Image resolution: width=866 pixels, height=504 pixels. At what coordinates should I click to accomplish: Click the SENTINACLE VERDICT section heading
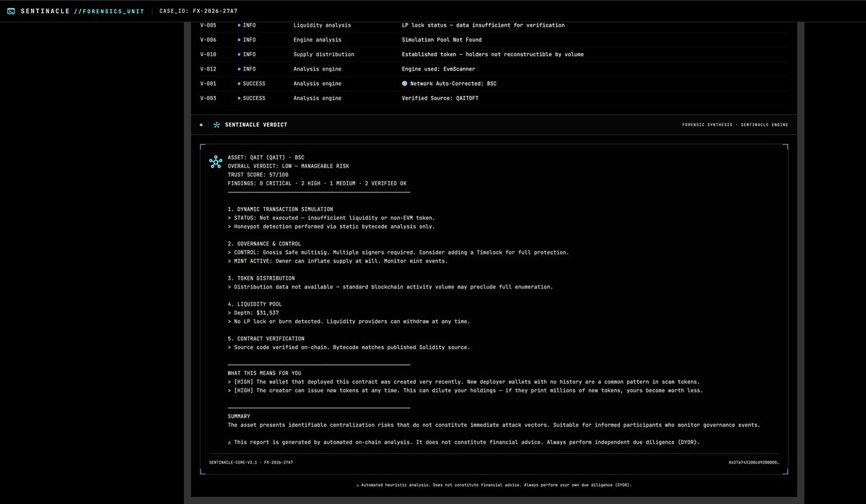(x=256, y=125)
